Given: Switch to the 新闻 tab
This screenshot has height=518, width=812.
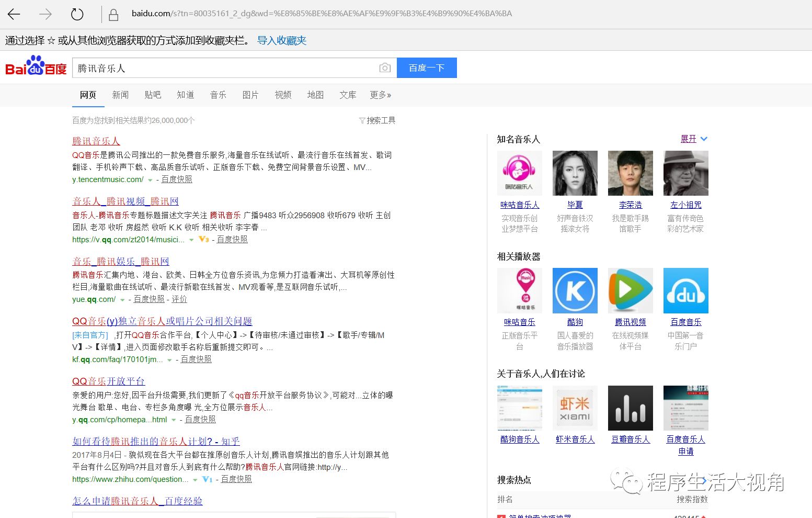Looking at the screenshot, I should tap(120, 95).
